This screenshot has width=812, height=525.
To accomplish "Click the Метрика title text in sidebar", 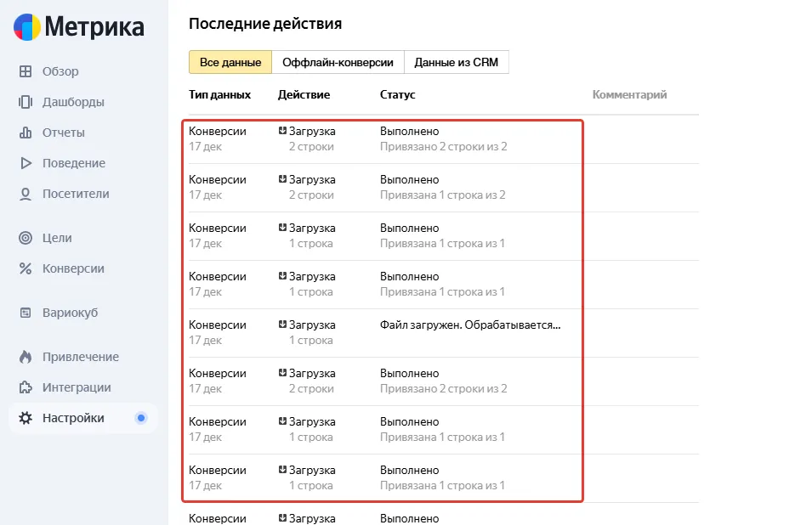I will [x=94, y=27].
